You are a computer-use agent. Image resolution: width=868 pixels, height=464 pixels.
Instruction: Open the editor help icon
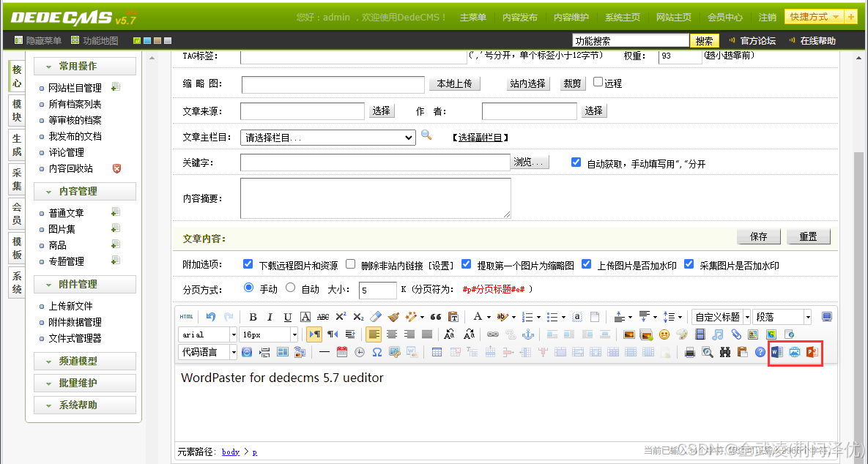(x=760, y=352)
